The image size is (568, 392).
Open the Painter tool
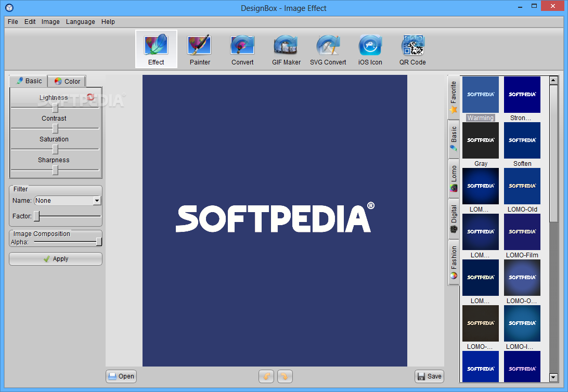(200, 49)
